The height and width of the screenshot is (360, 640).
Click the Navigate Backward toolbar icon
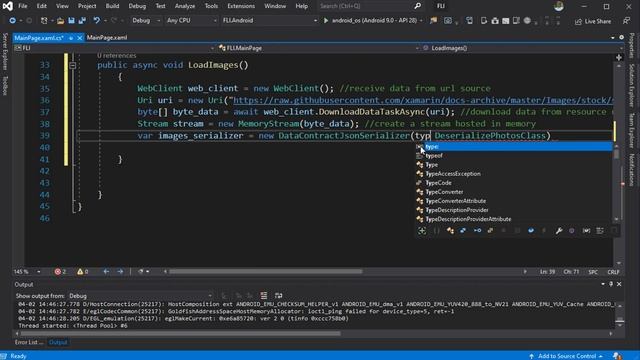click(x=12, y=20)
